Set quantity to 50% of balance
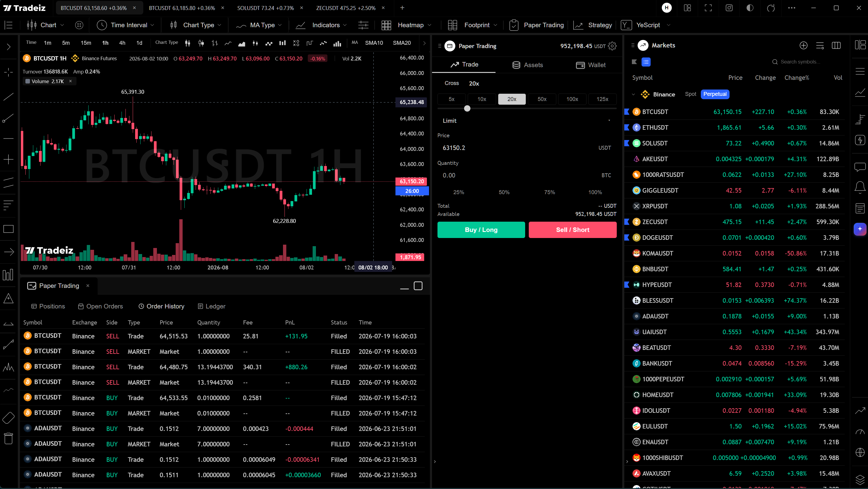The height and width of the screenshot is (489, 868). [504, 192]
